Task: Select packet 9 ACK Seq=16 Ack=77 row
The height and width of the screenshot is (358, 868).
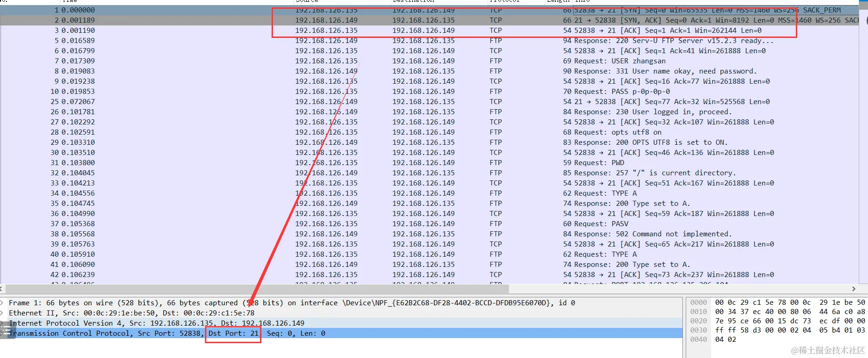Action: (x=430, y=81)
